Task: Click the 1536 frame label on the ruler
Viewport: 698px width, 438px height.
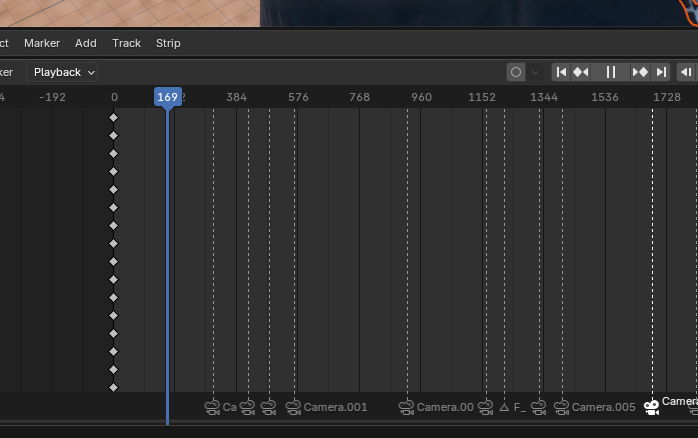Action: coord(605,97)
